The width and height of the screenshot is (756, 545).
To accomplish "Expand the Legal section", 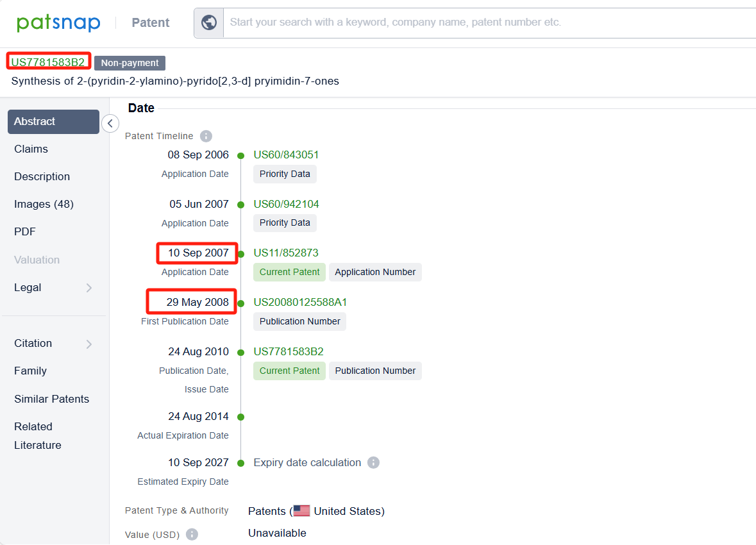I will click(88, 288).
